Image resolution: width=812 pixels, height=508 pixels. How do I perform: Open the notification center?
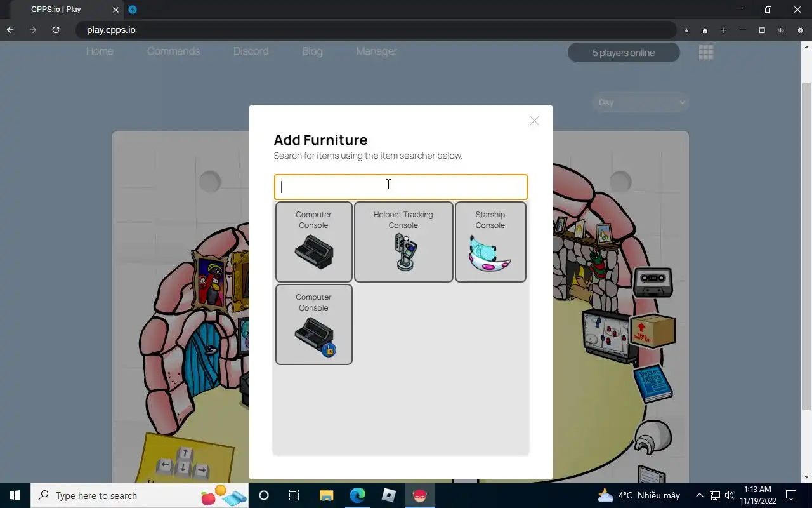click(x=791, y=495)
